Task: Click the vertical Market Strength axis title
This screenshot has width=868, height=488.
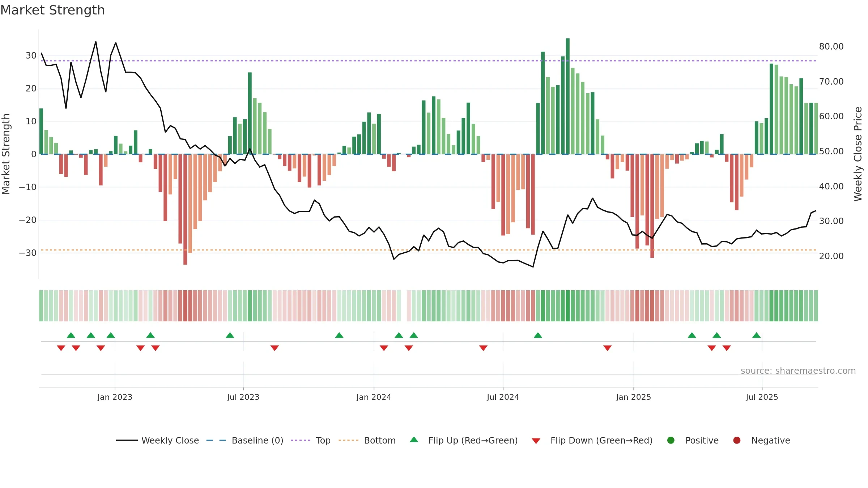Action: 6,154
